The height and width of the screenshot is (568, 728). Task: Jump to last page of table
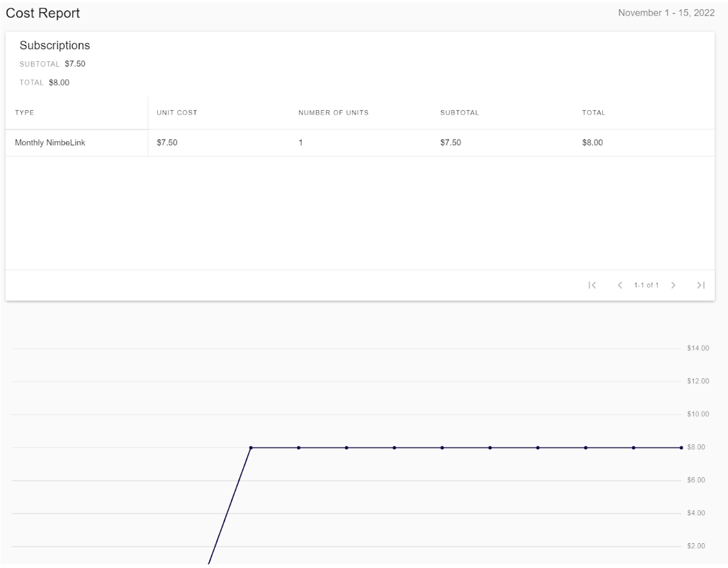click(x=701, y=286)
